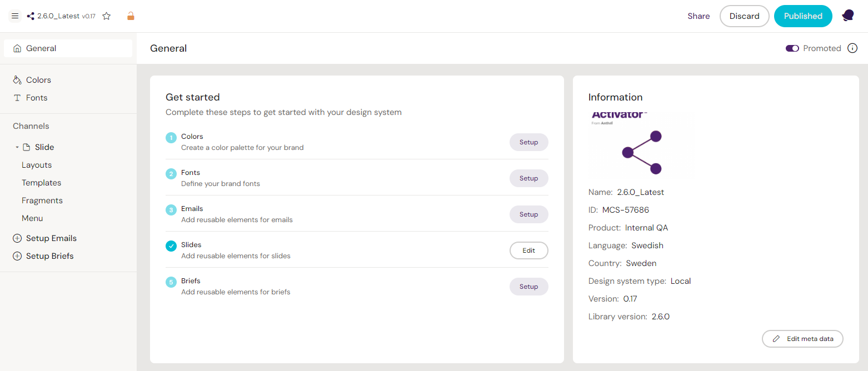
Task: Click the Activator logo thumbnail
Action: pyautogui.click(x=641, y=144)
